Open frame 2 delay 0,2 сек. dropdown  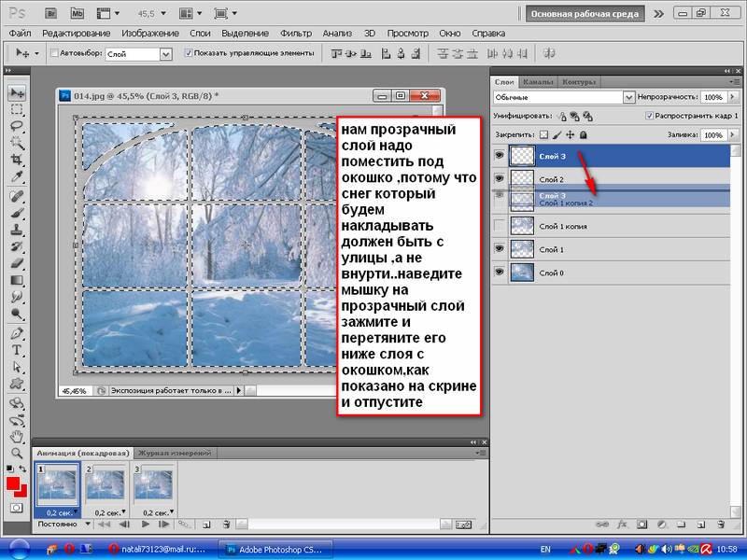[x=123, y=511]
